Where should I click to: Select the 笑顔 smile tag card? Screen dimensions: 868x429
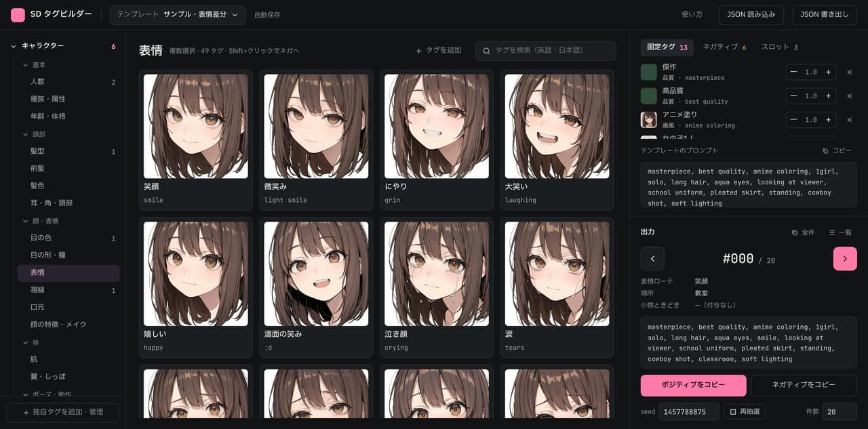coord(196,140)
